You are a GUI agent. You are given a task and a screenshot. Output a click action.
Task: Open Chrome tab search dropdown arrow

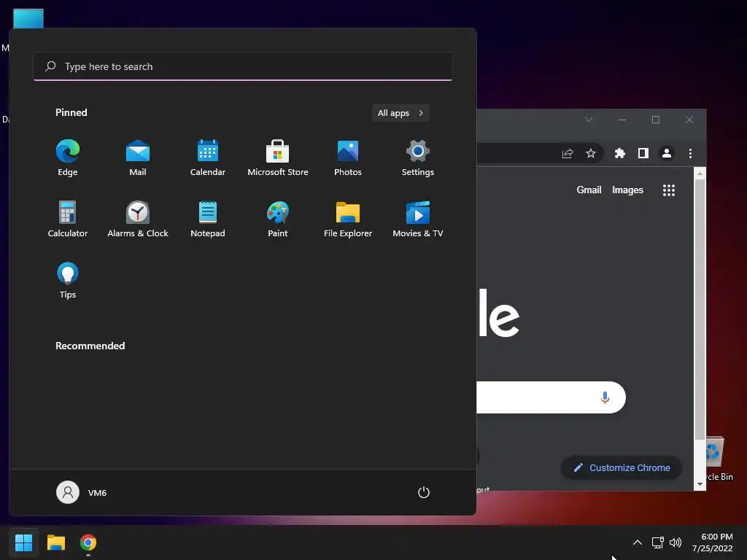pos(589,120)
